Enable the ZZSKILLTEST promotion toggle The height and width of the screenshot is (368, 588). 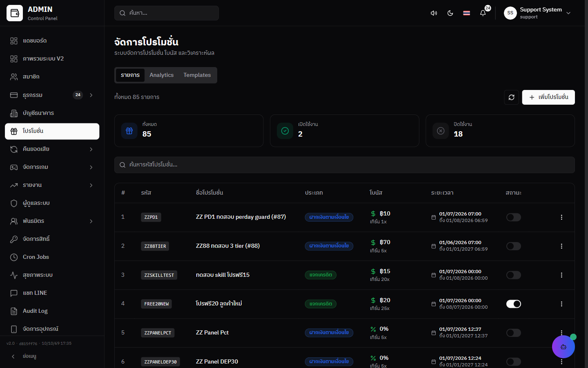[x=514, y=275]
